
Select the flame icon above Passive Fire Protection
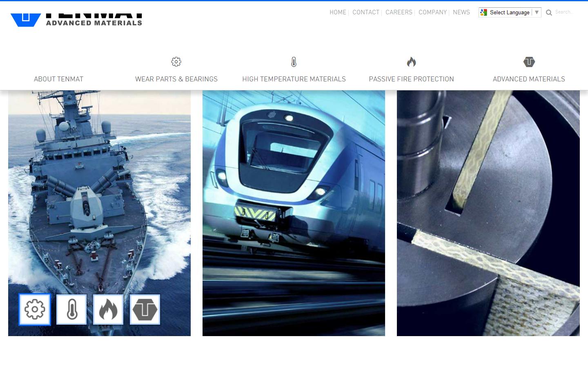411,62
